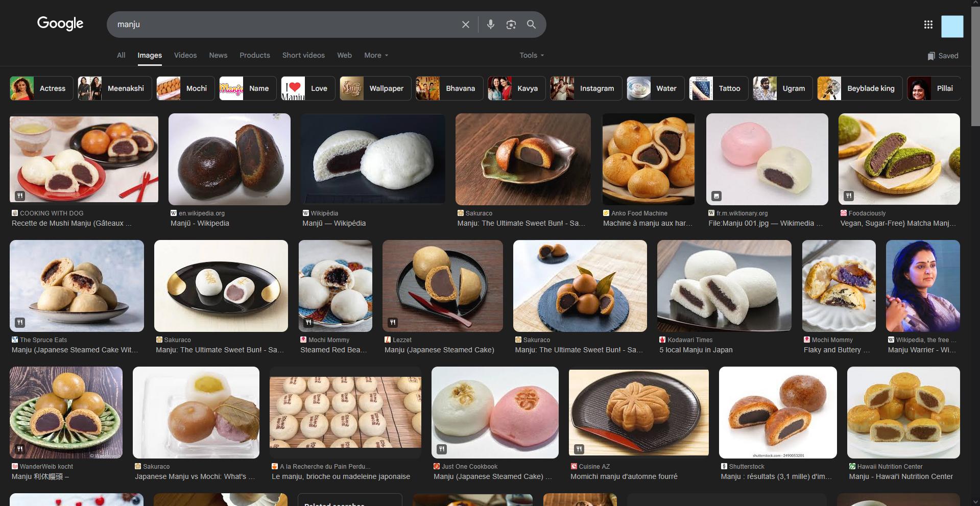The width and height of the screenshot is (980, 506).
Task: Apply the Pillai suggestion chip
Action: pos(934,88)
